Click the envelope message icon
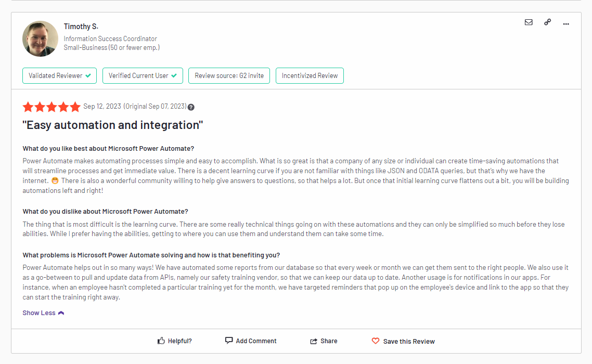The width and height of the screenshot is (592, 364). point(529,22)
